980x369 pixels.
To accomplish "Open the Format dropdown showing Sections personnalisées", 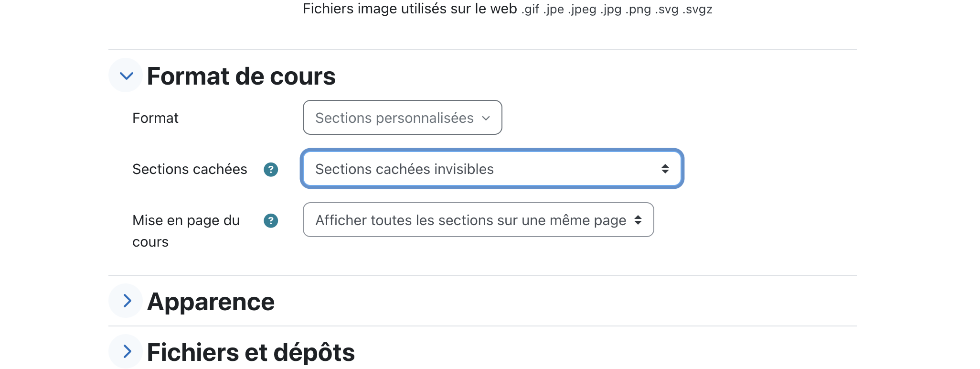I will [x=402, y=118].
